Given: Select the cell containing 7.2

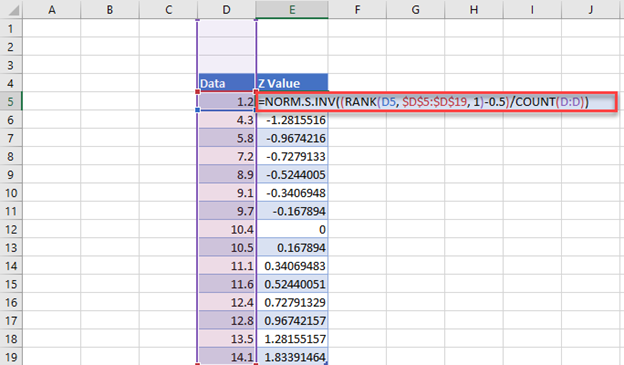Looking at the screenshot, I should tap(226, 156).
